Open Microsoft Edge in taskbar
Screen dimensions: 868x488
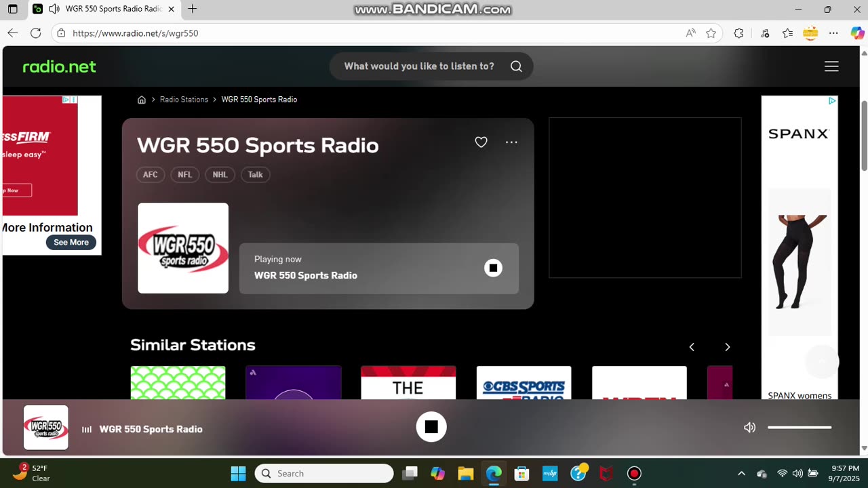point(494,473)
